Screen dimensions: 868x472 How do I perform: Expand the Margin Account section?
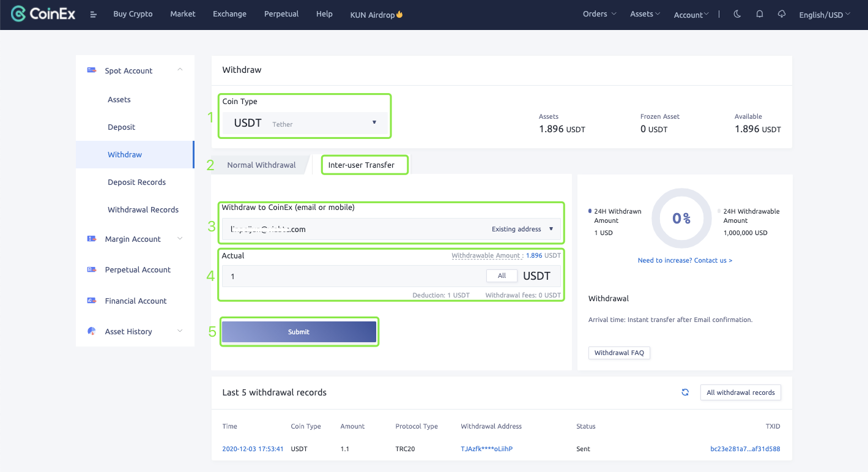(x=180, y=239)
